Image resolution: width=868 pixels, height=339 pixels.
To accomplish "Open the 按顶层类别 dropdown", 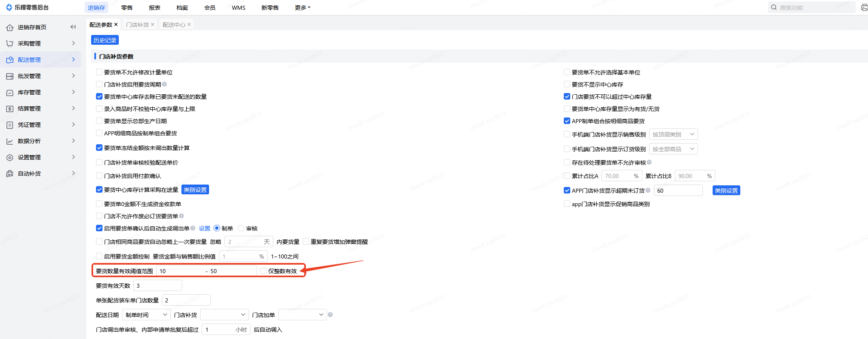I will pyautogui.click(x=674, y=134).
